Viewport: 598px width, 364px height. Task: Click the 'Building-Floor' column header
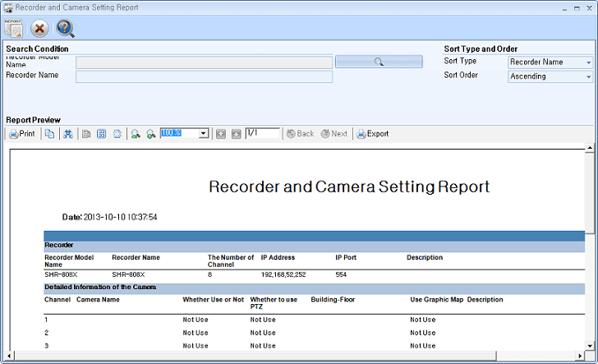(333, 300)
